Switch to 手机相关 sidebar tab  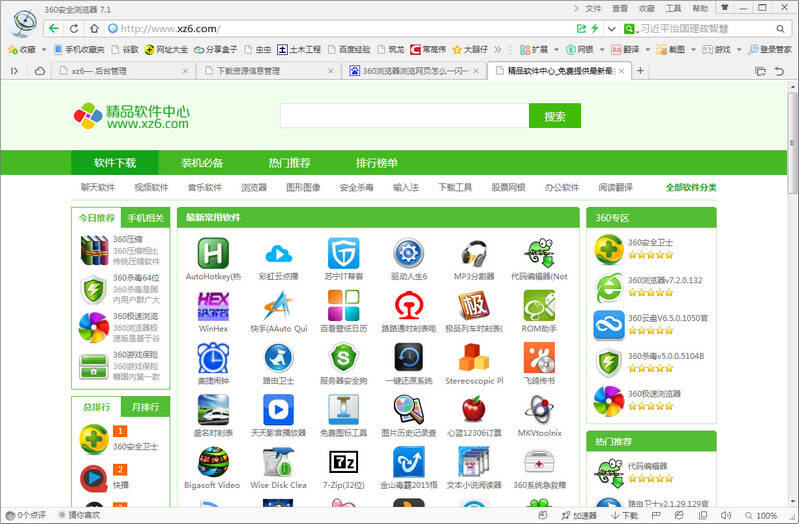[145, 218]
